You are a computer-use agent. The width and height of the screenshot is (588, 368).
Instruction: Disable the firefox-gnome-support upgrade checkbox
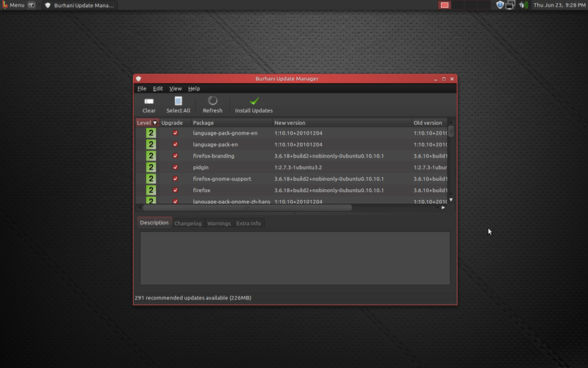[x=175, y=179]
